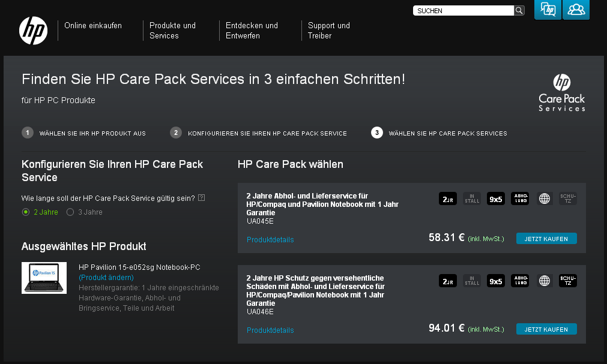The width and height of the screenshot is (607, 364).
Task: Select the 2 Jahre radio button
Action: pyautogui.click(x=26, y=212)
